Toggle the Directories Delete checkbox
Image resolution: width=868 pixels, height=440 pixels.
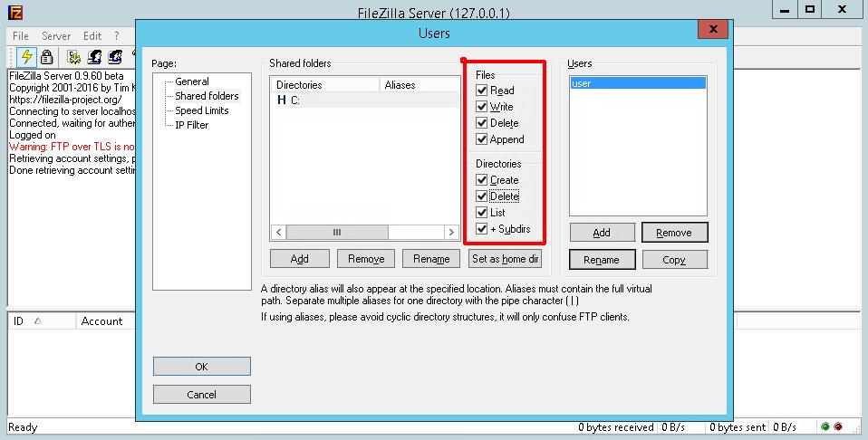tap(482, 196)
